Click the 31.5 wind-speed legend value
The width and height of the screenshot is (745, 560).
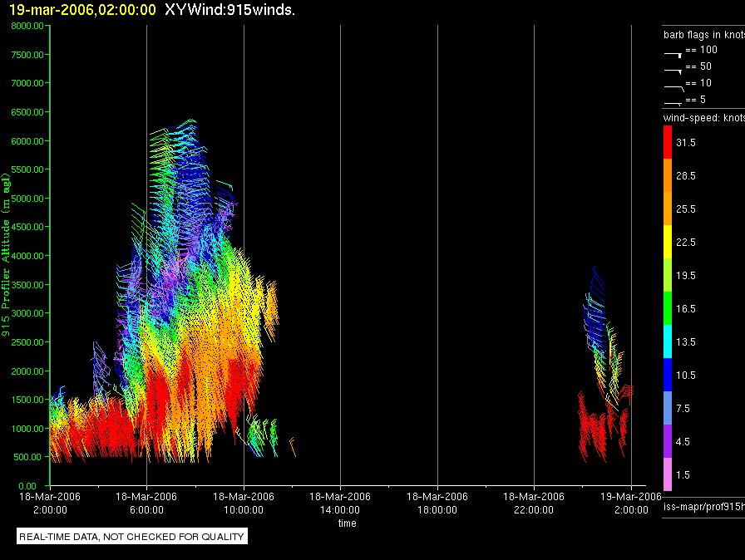point(686,142)
